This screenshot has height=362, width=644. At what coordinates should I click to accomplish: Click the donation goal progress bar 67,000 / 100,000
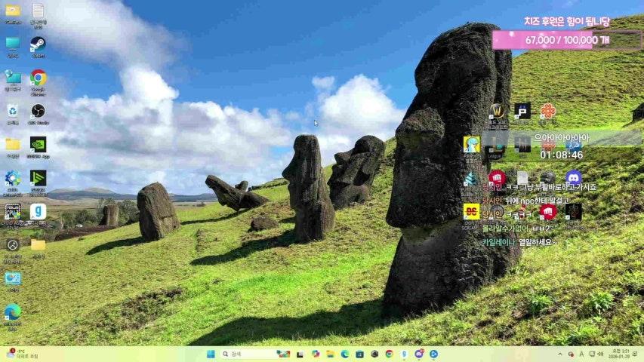pos(566,39)
